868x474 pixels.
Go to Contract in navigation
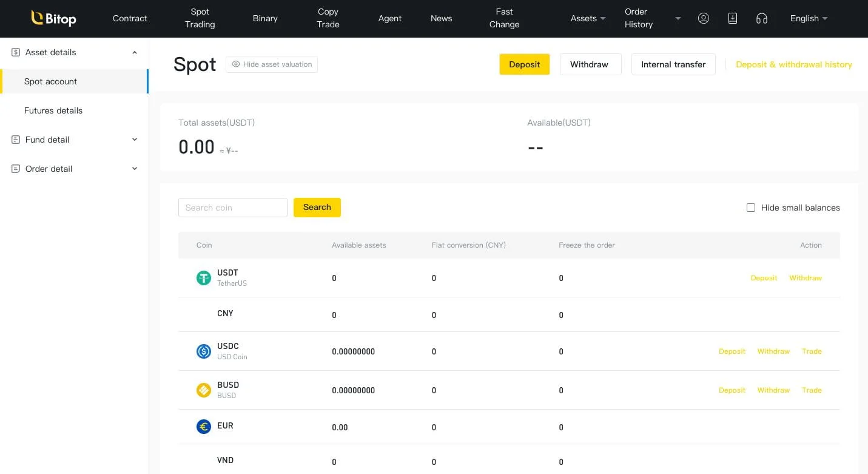pyautogui.click(x=130, y=18)
